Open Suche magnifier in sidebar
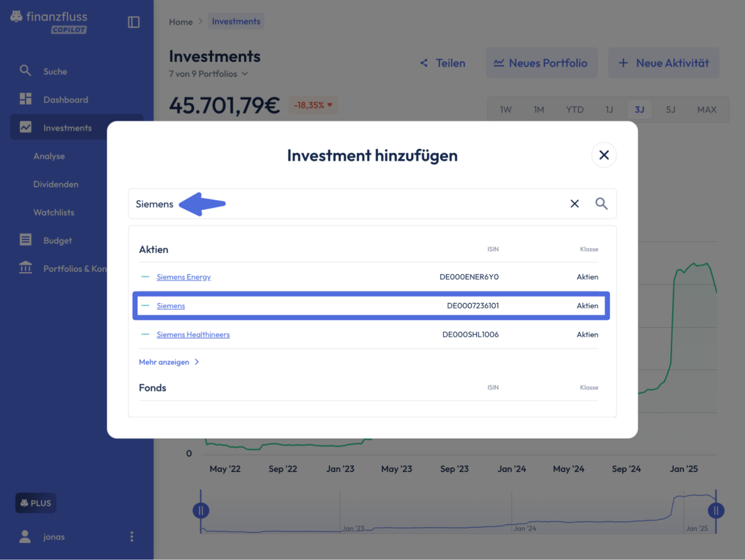The image size is (745, 560). pyautogui.click(x=25, y=71)
